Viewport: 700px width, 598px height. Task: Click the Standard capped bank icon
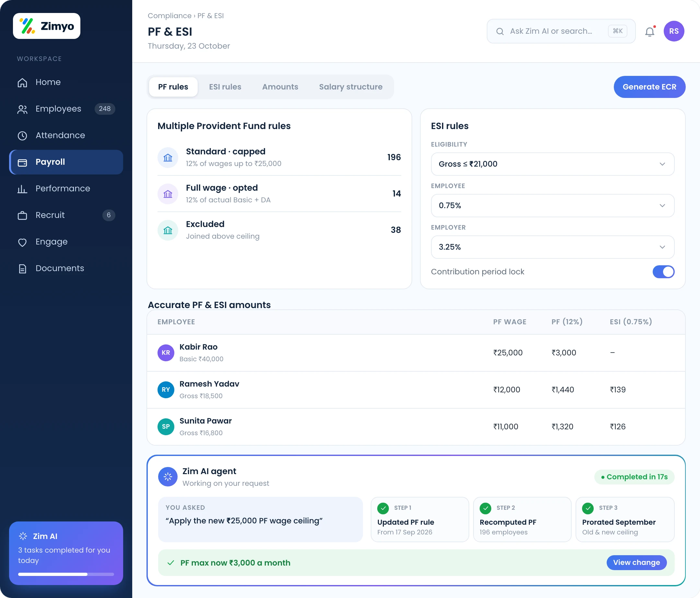[168, 158]
